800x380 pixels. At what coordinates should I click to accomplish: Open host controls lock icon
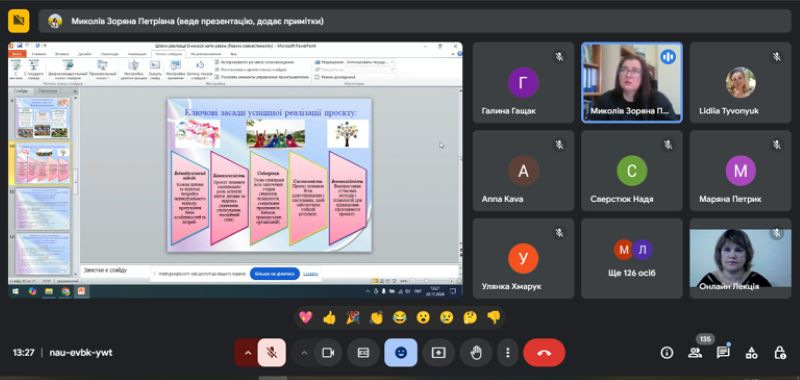point(780,352)
